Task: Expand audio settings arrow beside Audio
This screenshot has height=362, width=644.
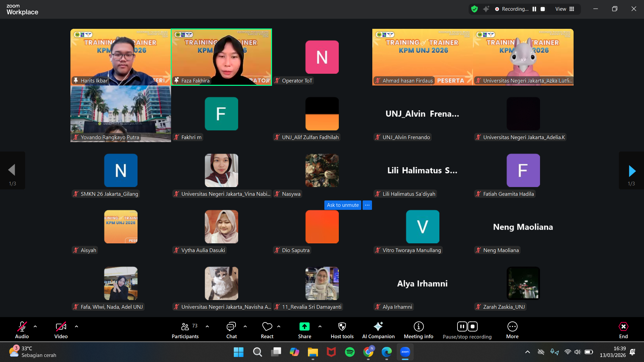Action: pyautogui.click(x=35, y=326)
